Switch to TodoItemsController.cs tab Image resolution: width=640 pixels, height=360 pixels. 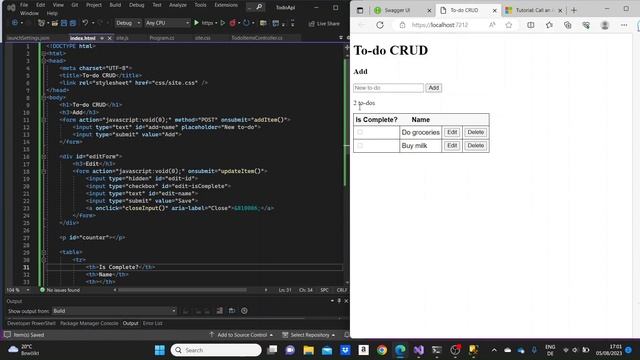pyautogui.click(x=257, y=38)
